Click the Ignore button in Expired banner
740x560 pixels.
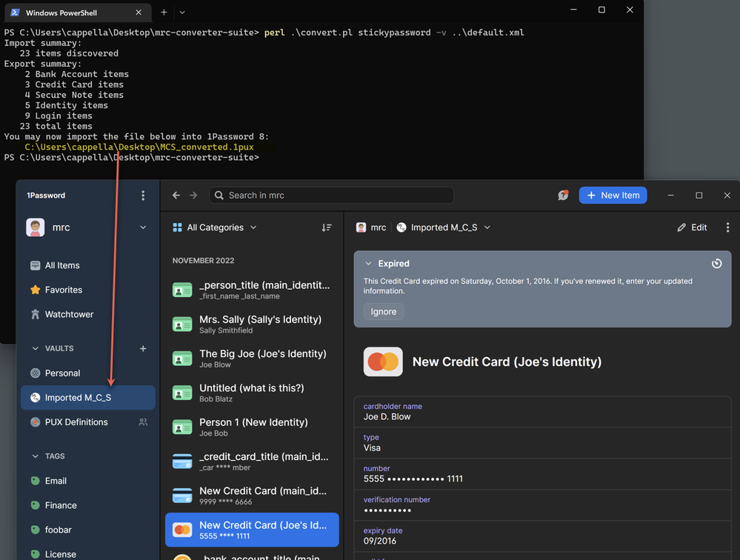click(383, 311)
